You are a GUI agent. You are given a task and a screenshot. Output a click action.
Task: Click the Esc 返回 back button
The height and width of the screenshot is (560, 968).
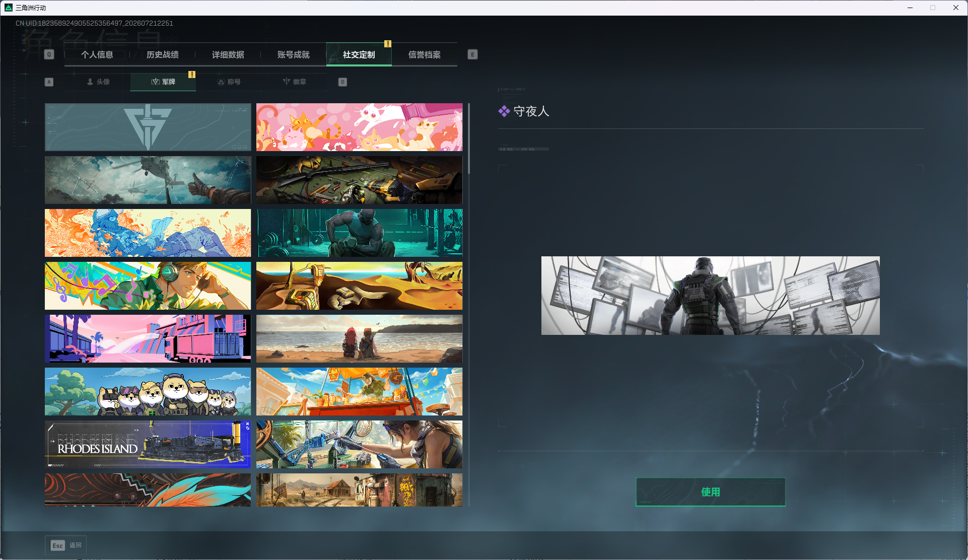(66, 545)
